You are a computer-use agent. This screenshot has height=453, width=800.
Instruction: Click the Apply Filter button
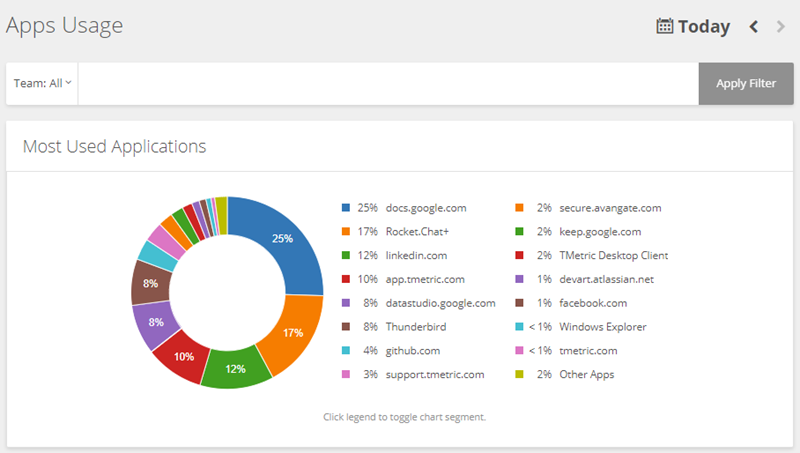click(x=746, y=84)
